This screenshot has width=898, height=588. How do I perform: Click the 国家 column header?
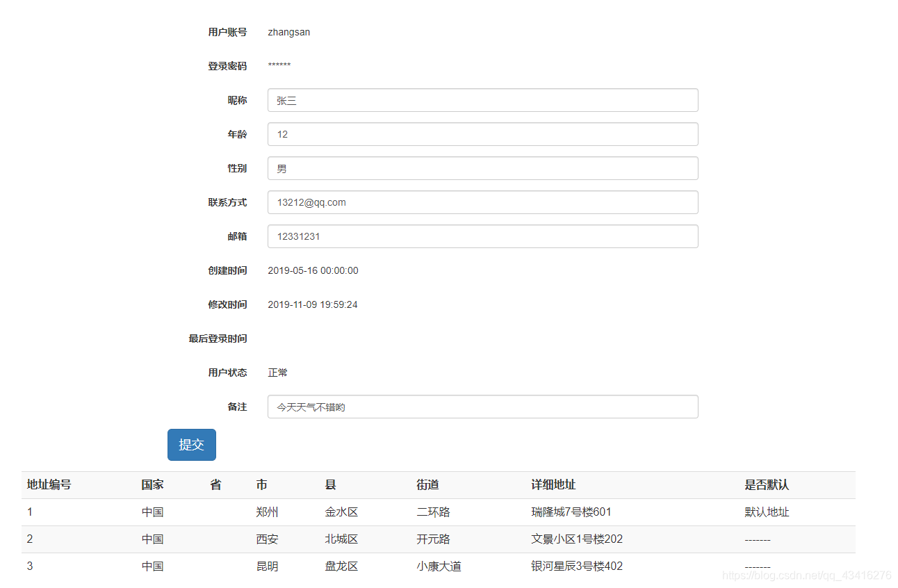153,485
